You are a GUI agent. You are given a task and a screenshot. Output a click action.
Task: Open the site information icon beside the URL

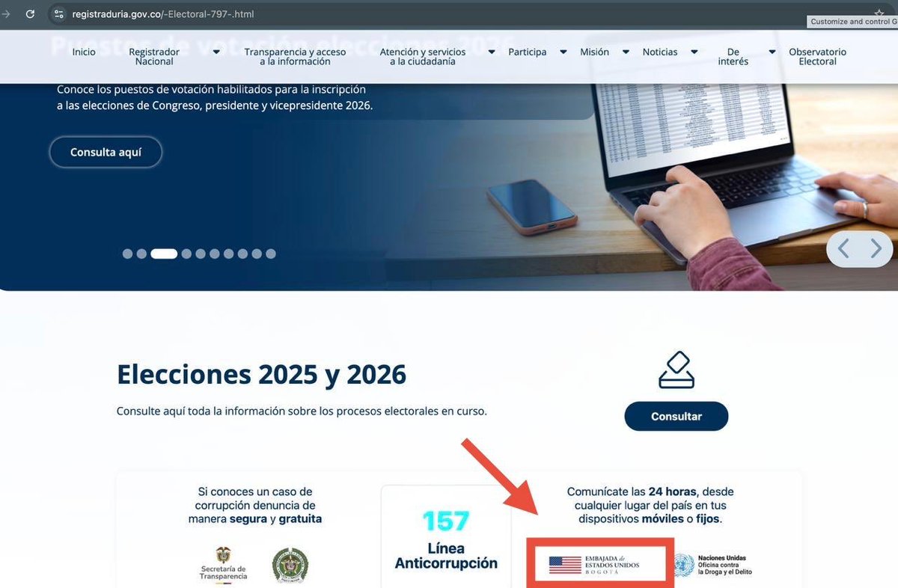click(x=59, y=14)
